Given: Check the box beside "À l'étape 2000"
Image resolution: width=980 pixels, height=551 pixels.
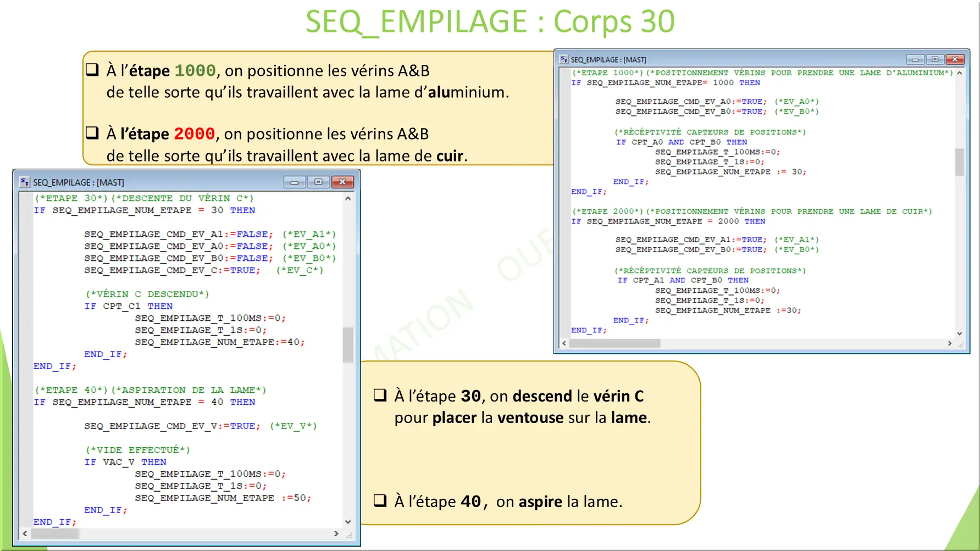Looking at the screenshot, I should click(91, 132).
